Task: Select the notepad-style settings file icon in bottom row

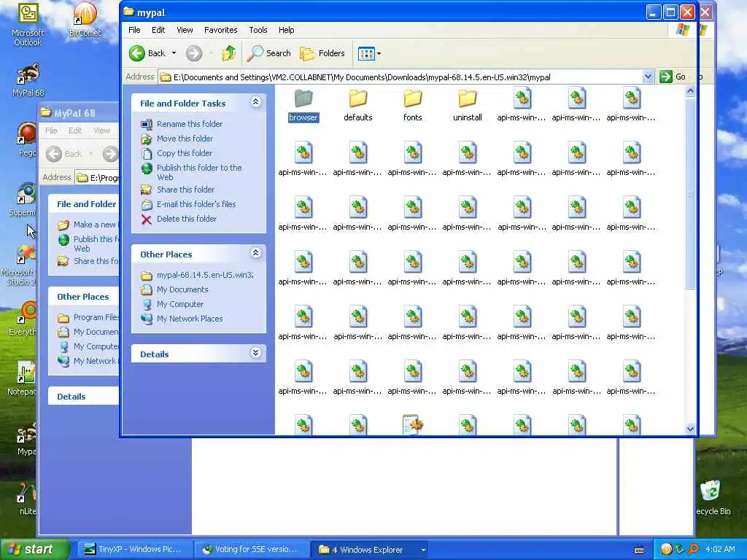Action: pos(413,425)
